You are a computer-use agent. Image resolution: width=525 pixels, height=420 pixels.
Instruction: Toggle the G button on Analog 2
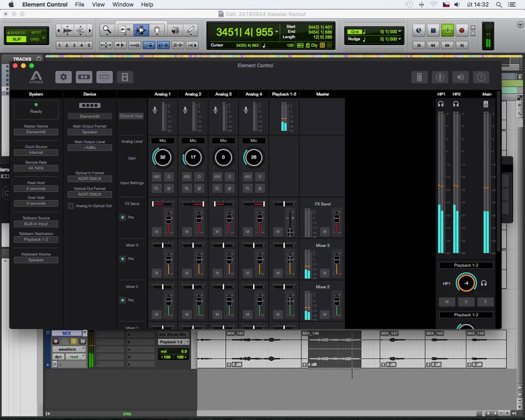(x=199, y=176)
